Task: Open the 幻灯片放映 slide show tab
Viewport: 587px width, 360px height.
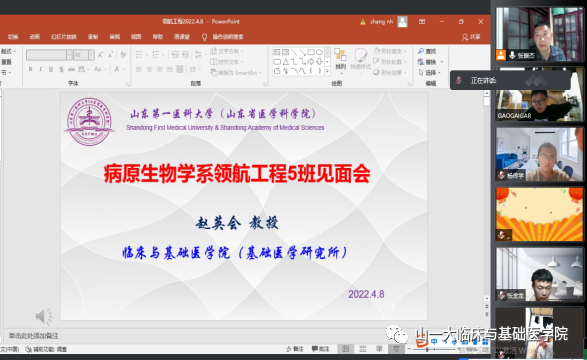Action: coord(64,37)
